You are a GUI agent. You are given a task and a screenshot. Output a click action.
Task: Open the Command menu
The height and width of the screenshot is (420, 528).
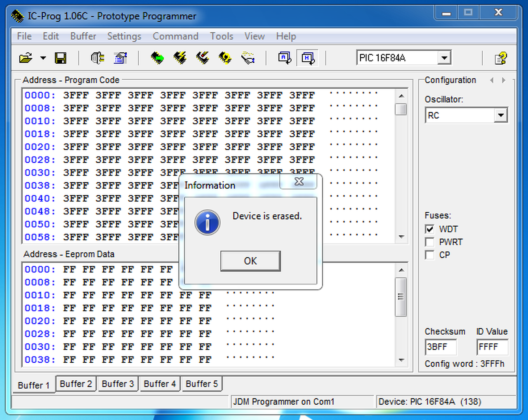point(175,36)
